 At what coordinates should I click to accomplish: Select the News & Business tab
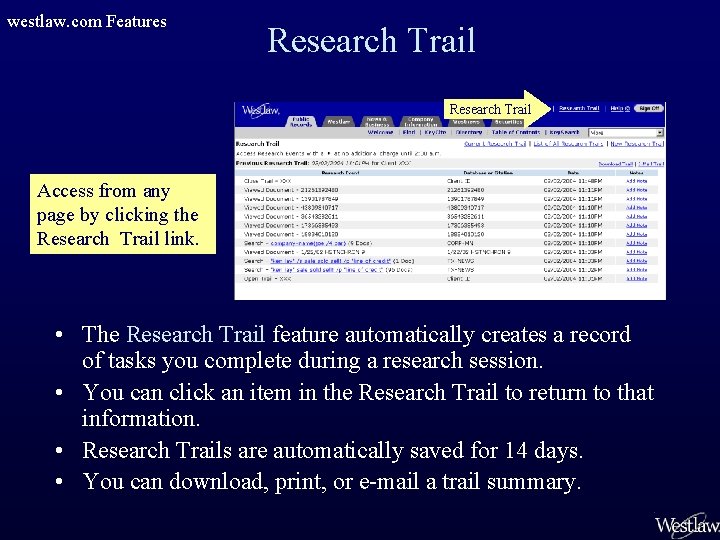[377, 122]
